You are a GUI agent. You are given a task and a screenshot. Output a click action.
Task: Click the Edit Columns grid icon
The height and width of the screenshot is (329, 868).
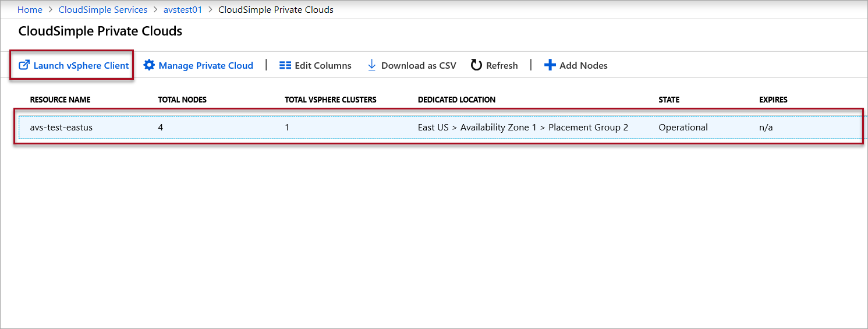(285, 65)
